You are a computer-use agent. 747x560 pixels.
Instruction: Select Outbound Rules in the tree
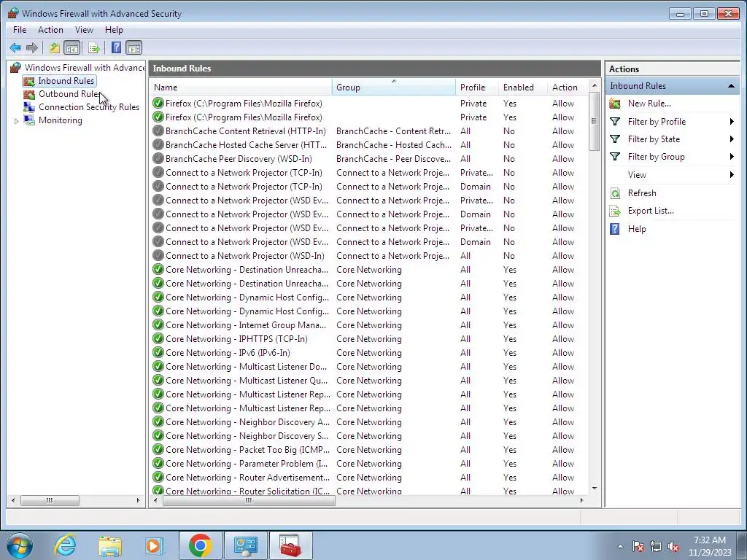point(69,94)
